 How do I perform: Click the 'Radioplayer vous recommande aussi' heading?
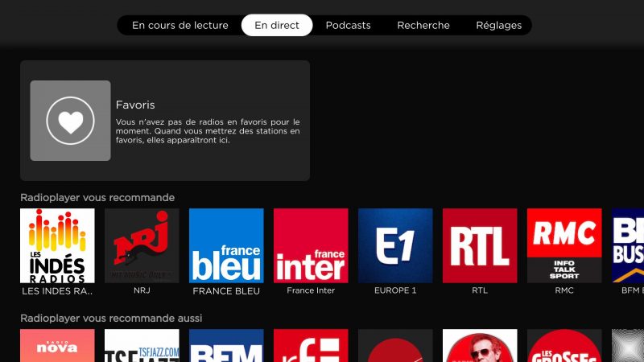(x=111, y=318)
